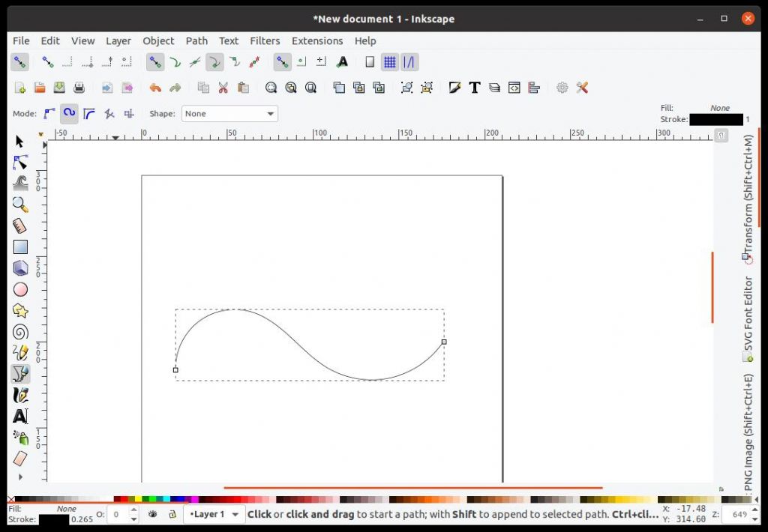This screenshot has width=768, height=532.
Task: Open Document Properties with the tools icon
Action: [582, 88]
